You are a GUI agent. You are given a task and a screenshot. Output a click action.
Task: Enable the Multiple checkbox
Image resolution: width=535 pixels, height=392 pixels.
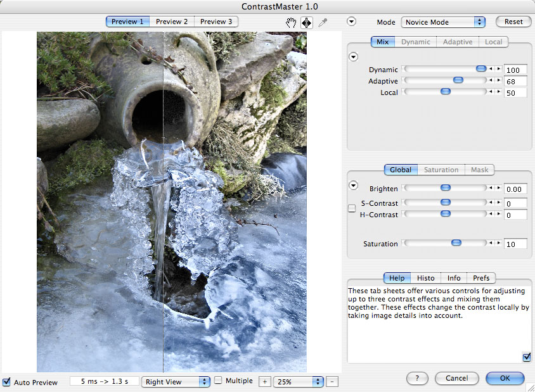point(218,381)
